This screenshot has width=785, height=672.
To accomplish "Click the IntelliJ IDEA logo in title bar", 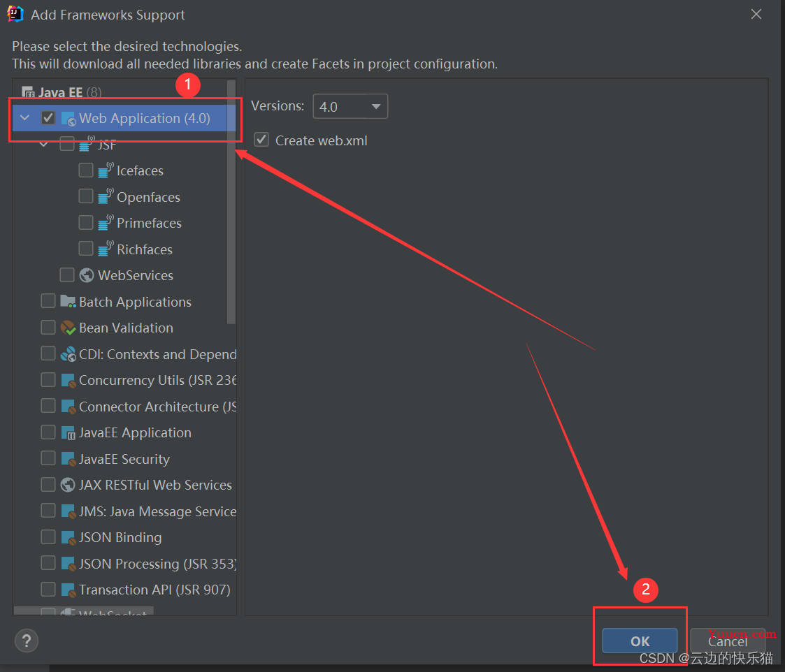I will 15,14.
